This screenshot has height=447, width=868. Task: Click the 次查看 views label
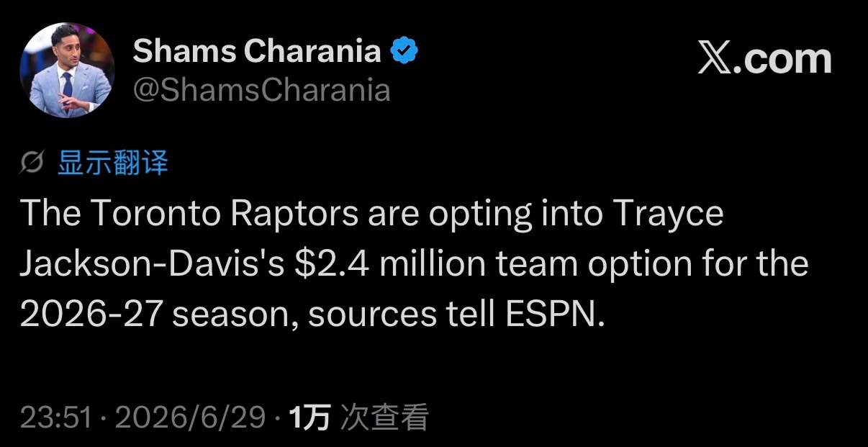click(x=384, y=417)
